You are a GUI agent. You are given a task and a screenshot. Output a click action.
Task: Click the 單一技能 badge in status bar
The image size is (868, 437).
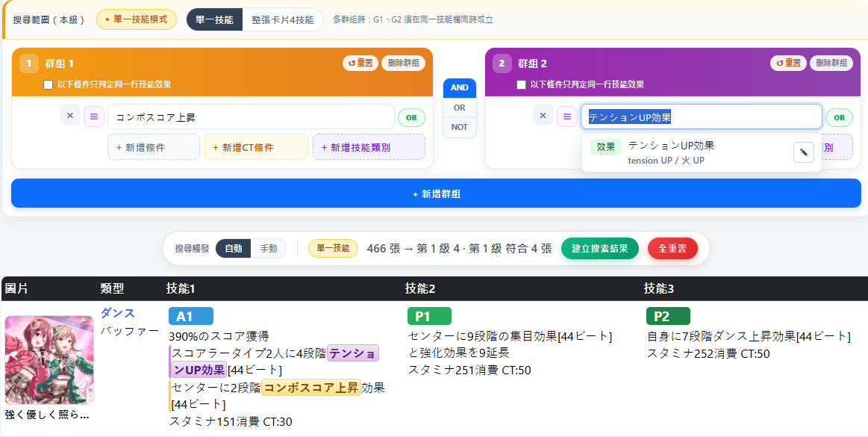(x=334, y=249)
